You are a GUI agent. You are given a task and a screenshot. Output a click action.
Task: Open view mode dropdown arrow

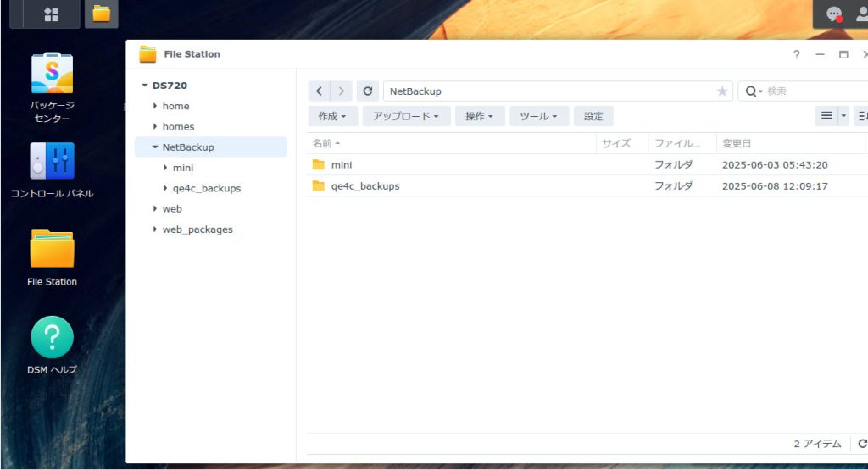point(843,115)
